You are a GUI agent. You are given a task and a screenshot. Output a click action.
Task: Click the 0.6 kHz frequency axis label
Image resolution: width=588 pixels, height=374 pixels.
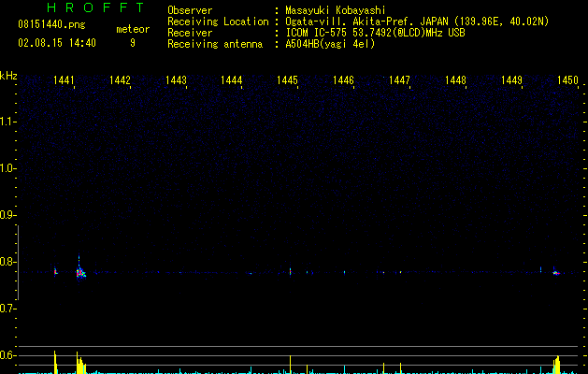(x=7, y=355)
